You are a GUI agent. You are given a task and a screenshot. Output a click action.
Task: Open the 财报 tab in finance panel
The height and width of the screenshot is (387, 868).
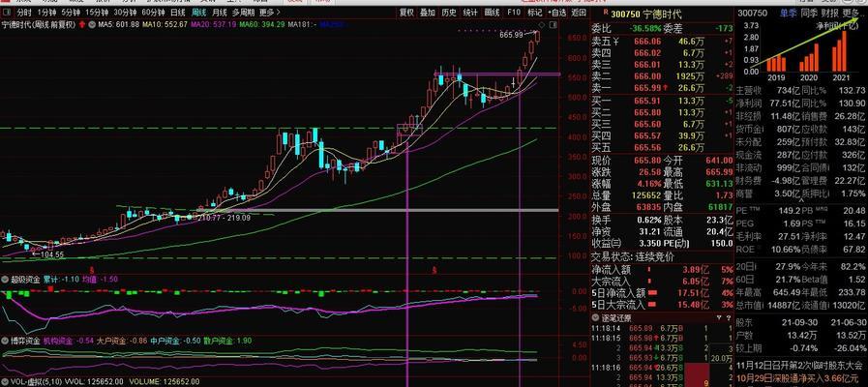pyautogui.click(x=829, y=13)
